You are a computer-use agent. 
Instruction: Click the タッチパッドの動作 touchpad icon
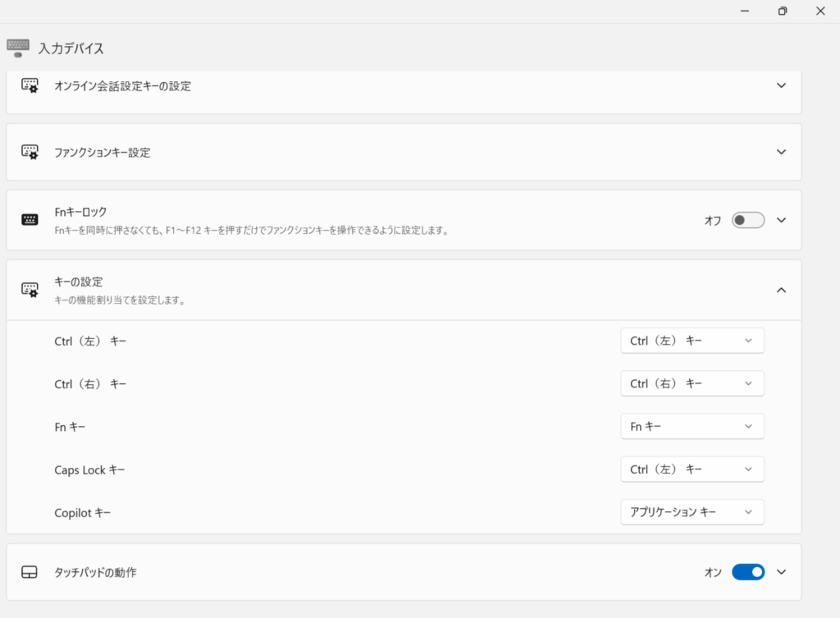click(30, 572)
